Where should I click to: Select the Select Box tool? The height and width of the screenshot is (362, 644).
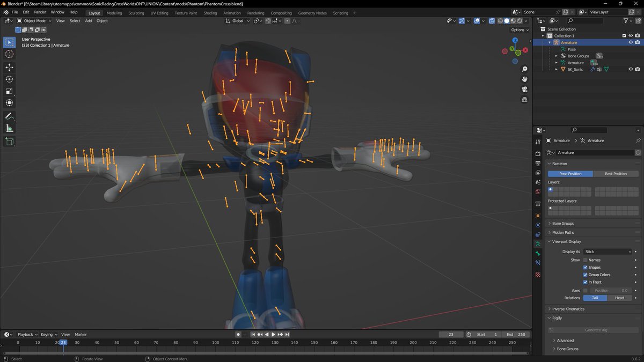tap(9, 42)
